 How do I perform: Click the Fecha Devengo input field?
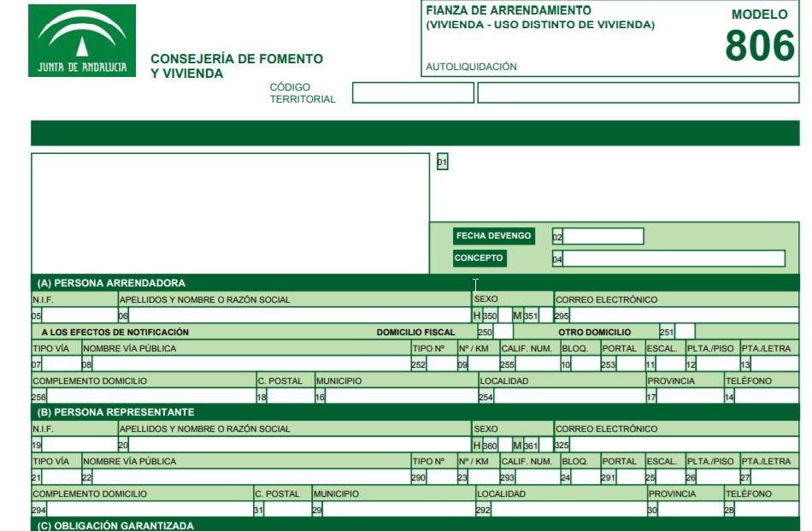click(603, 237)
